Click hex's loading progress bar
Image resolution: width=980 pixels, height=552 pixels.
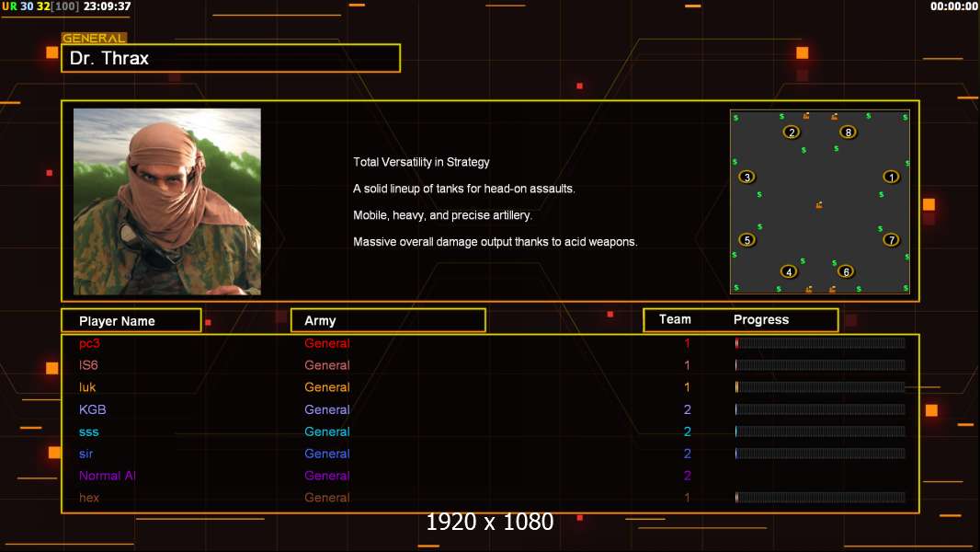coord(820,498)
